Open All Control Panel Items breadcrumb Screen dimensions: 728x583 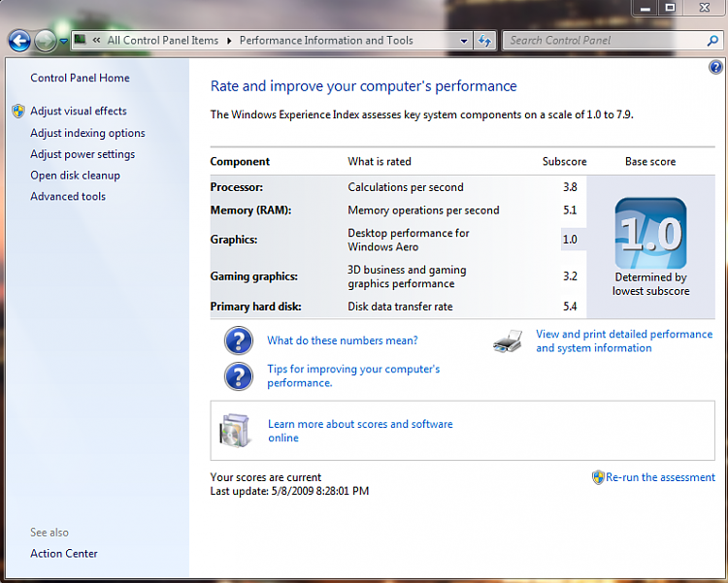(162, 41)
